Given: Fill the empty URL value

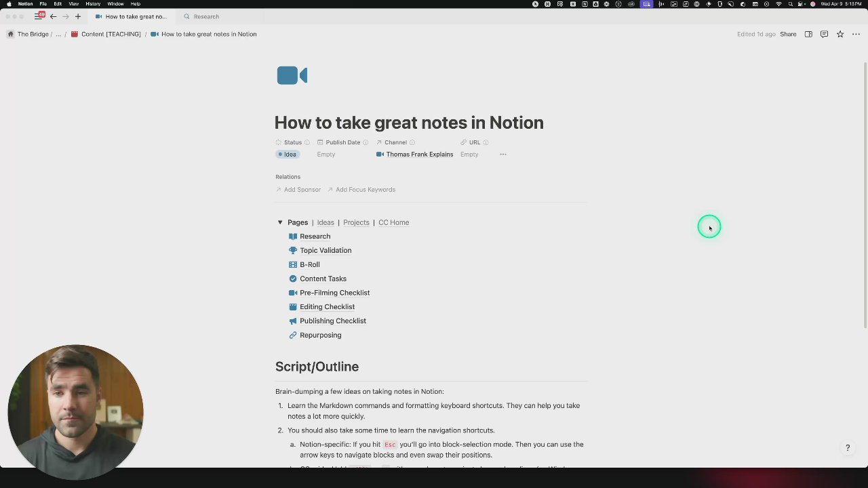Looking at the screenshot, I should (469, 155).
